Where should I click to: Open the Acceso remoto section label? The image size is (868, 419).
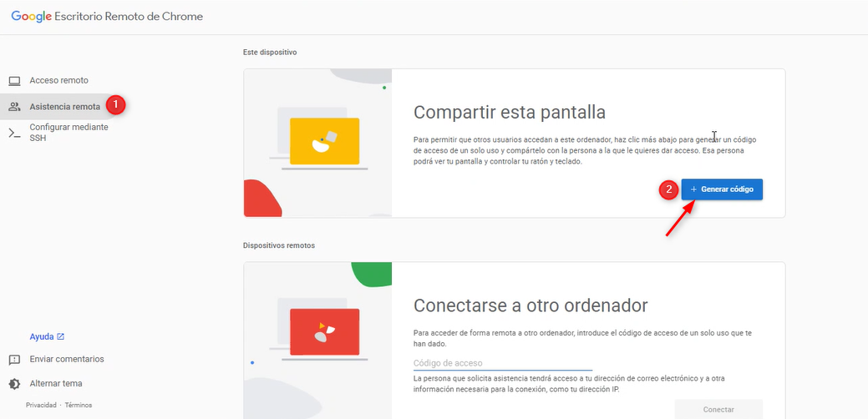click(x=58, y=81)
